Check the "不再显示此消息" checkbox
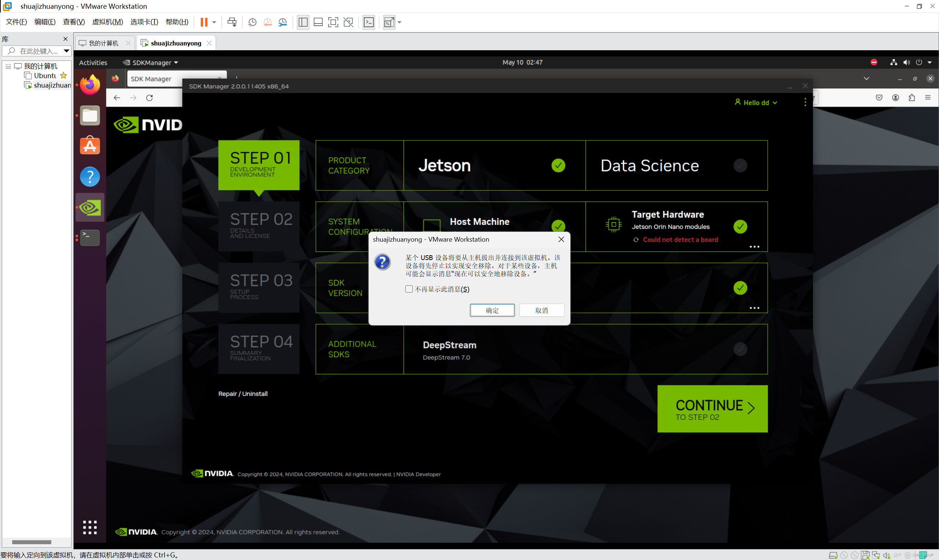939x560 pixels. pos(409,289)
